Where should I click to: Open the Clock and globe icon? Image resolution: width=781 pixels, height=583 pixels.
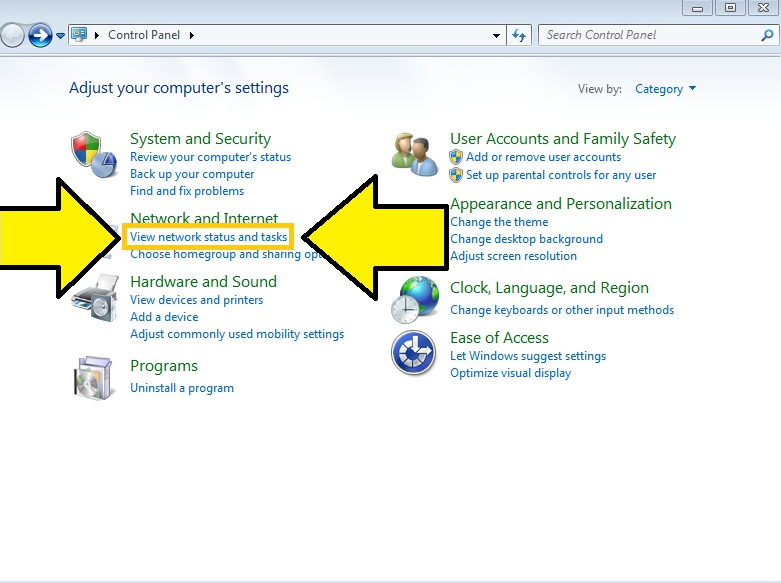[x=414, y=300]
